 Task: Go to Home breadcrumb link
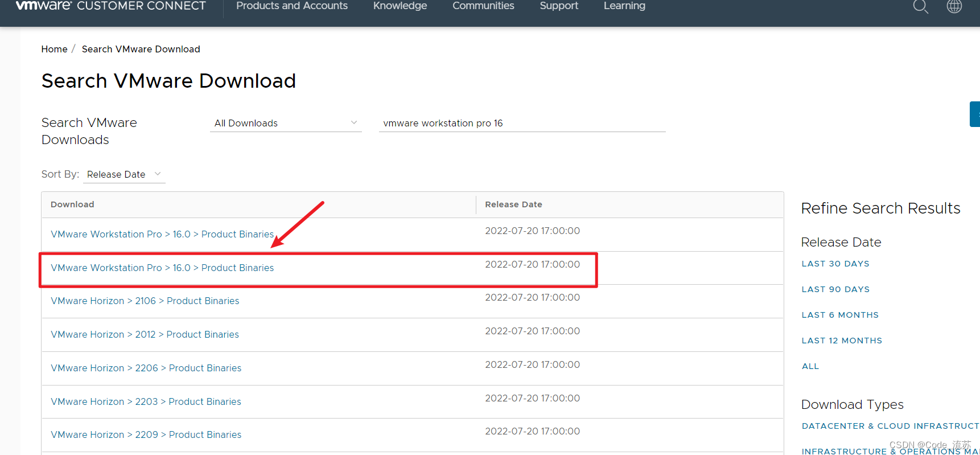[x=54, y=49]
